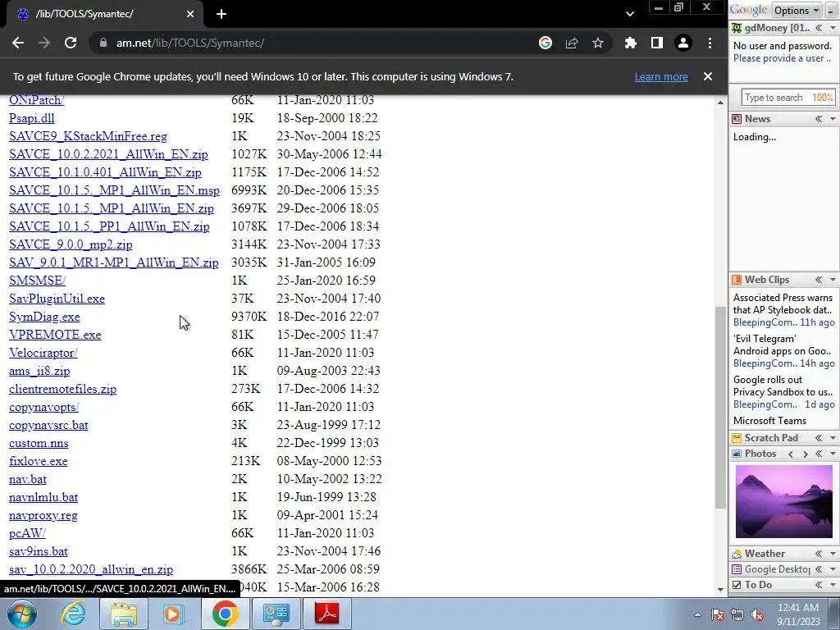Open the Chrome extensions puzzle icon
The width and height of the screenshot is (840, 630).
[x=631, y=43]
